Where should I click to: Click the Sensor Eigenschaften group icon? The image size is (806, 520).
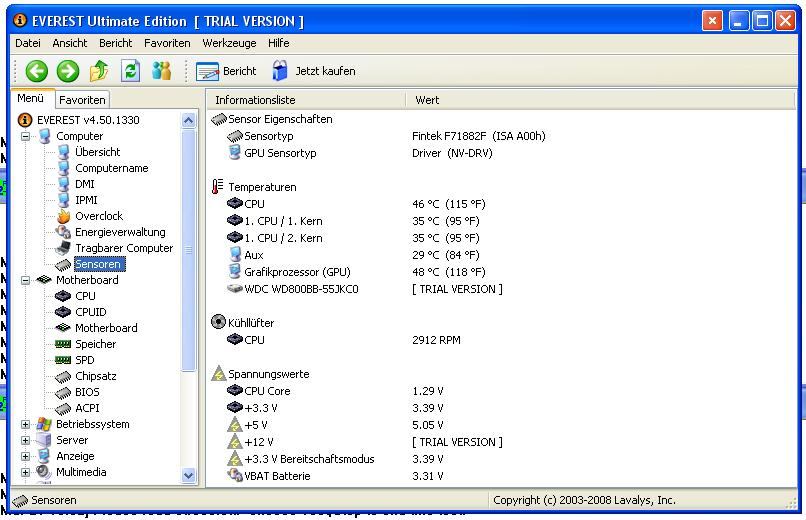tap(219, 119)
